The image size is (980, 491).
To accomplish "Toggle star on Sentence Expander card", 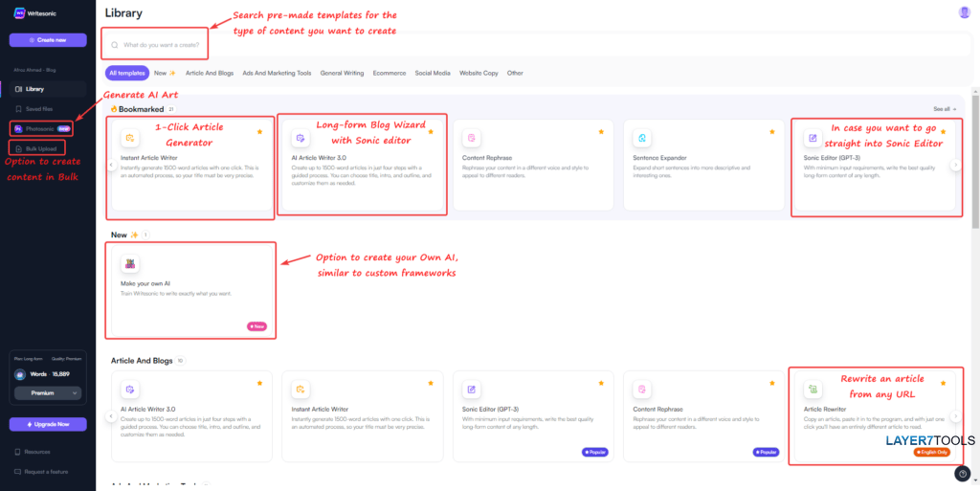I will point(772,132).
